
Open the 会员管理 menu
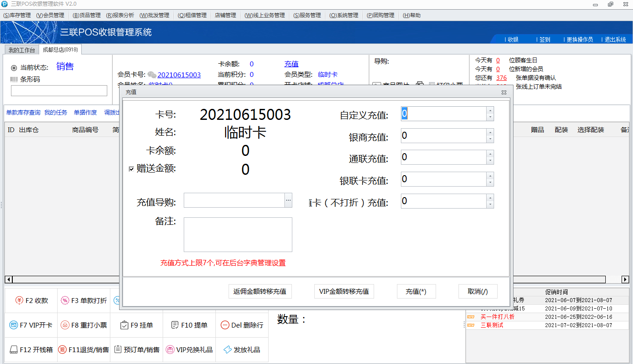tap(50, 15)
